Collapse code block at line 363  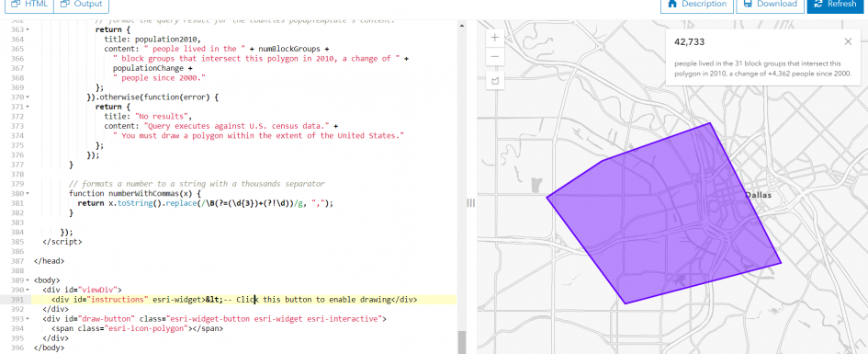point(28,29)
